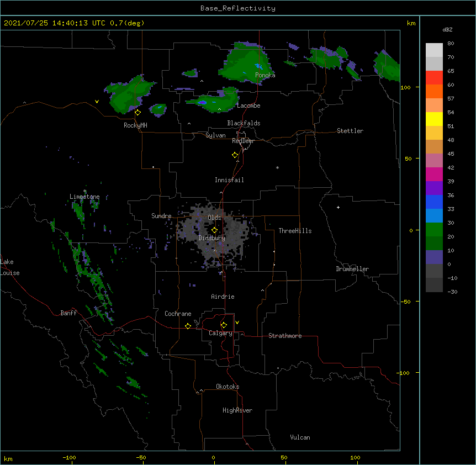Click the Banff town label
This screenshot has height=465, width=476.
coord(68,313)
